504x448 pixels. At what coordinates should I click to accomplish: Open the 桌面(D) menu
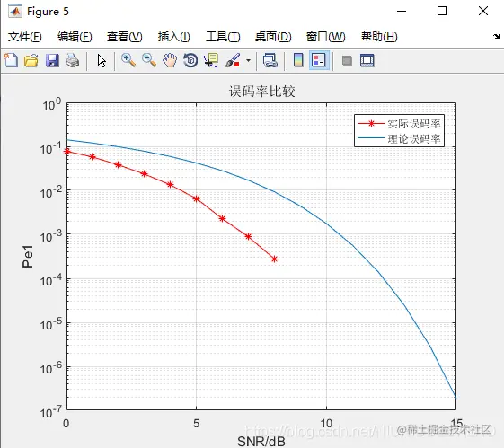(273, 37)
